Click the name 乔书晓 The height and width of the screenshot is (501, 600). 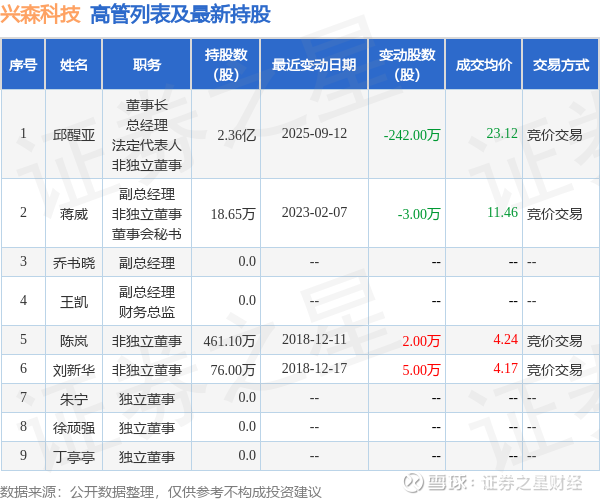coord(73,263)
